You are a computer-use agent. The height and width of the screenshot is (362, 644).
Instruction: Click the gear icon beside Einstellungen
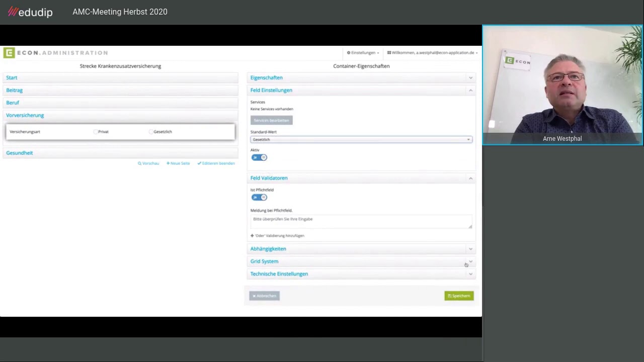click(x=348, y=52)
